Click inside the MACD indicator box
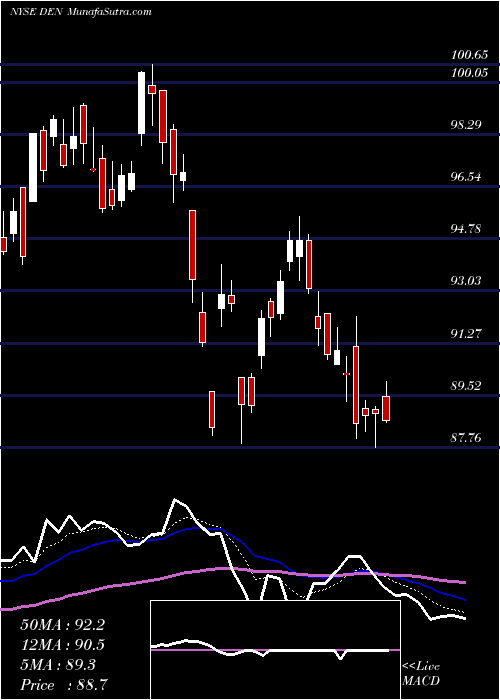The image size is (500, 700). [x=275, y=650]
